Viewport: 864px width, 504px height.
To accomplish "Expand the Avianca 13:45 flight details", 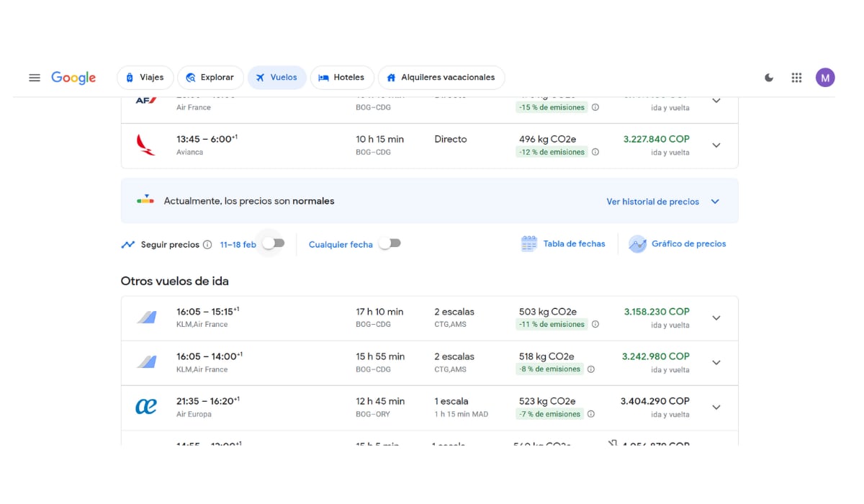I will 716,145.
